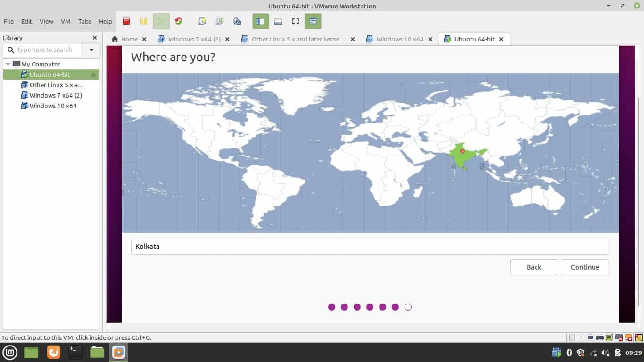Screen dimensions: 644x362
Task: Select Other Linux 5.x VM in library
Action: (x=51, y=85)
